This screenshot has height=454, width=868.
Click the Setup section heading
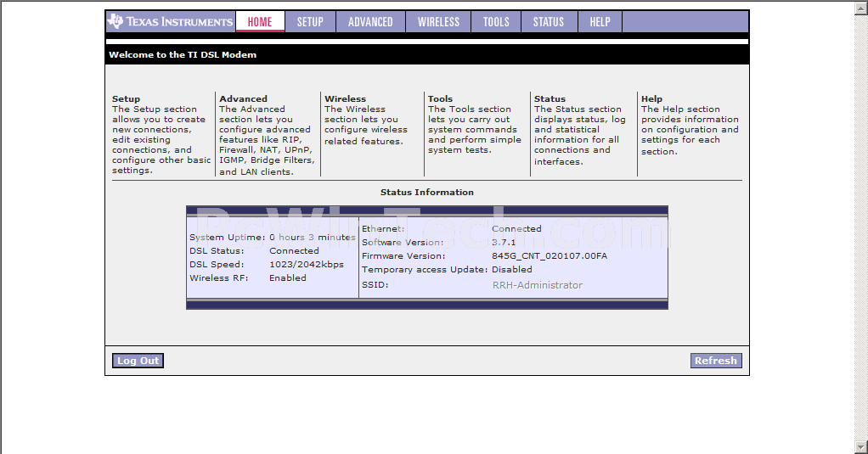click(127, 99)
